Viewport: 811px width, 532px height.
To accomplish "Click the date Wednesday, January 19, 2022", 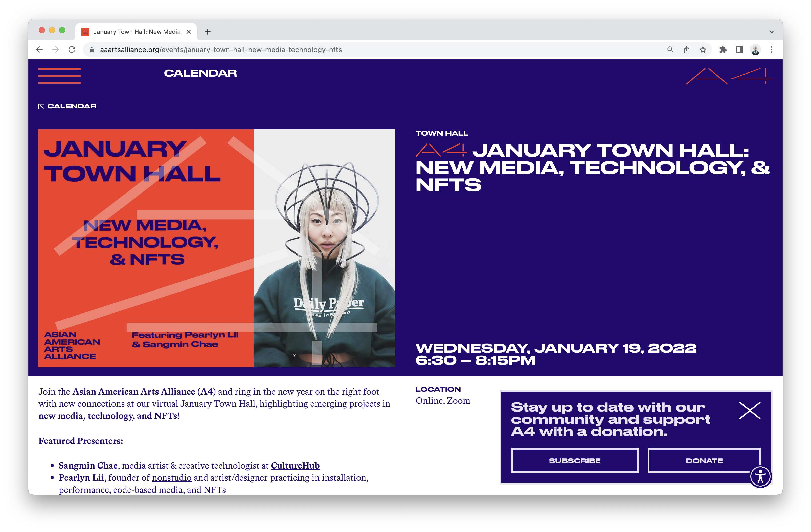I will 556,348.
